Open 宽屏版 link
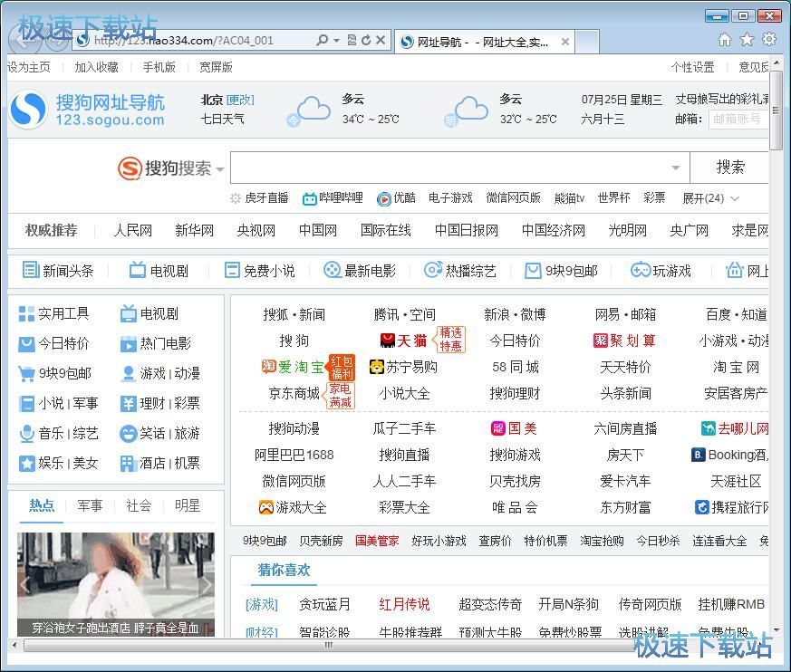 pyautogui.click(x=216, y=67)
